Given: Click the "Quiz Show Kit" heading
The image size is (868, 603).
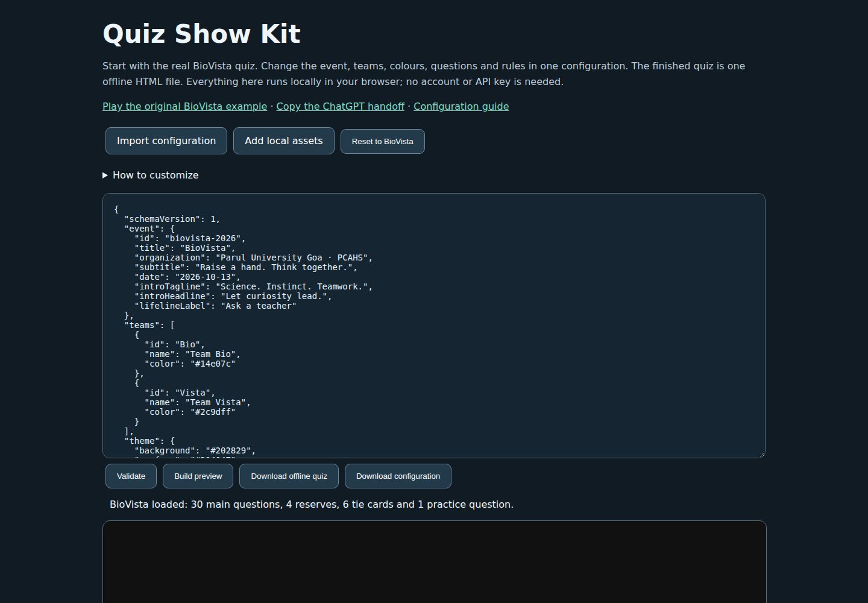Looking at the screenshot, I should (201, 34).
